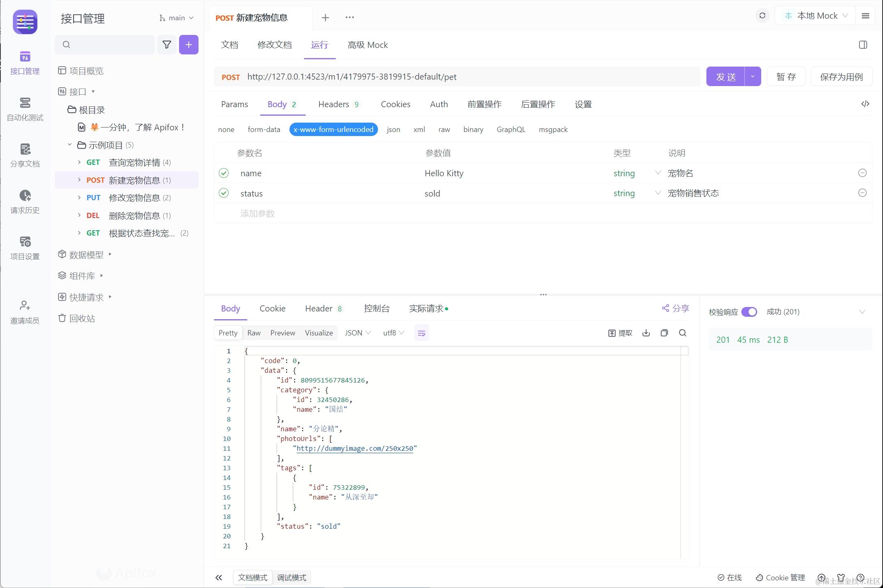The height and width of the screenshot is (588, 883).
Task: Click the 接口管理 sidebar icon
Action: 25,63
